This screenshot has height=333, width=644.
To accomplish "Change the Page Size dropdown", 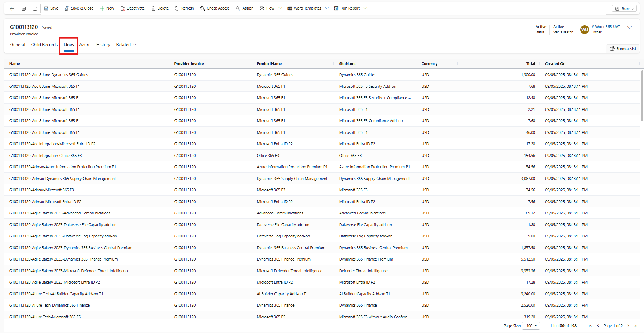I will 531,326.
